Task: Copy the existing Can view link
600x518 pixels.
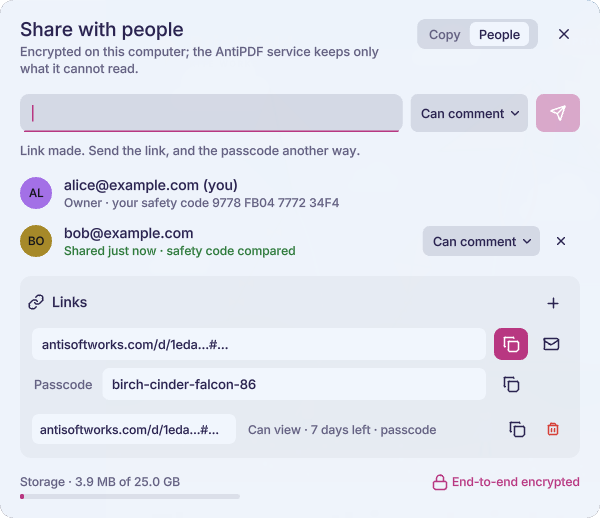Action: click(x=517, y=429)
